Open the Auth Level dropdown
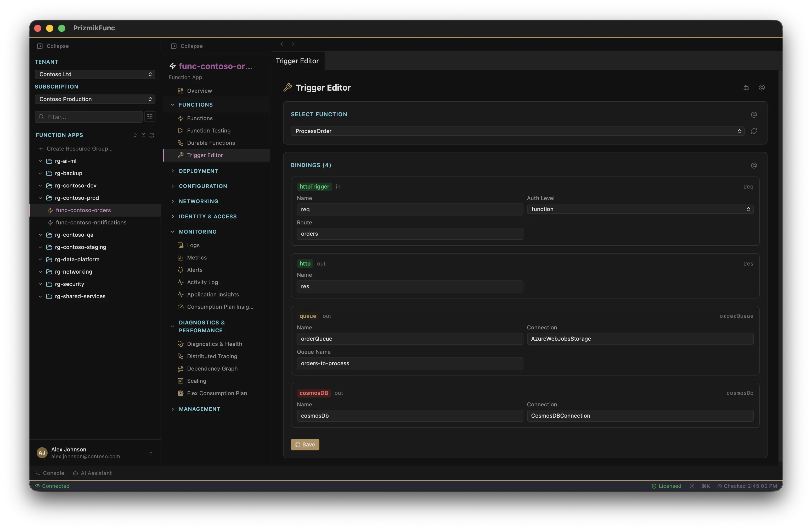The image size is (812, 530). (x=640, y=209)
